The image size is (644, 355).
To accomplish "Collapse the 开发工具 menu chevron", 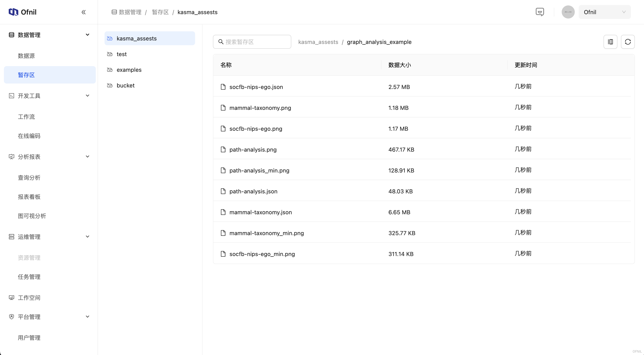I will coord(88,96).
